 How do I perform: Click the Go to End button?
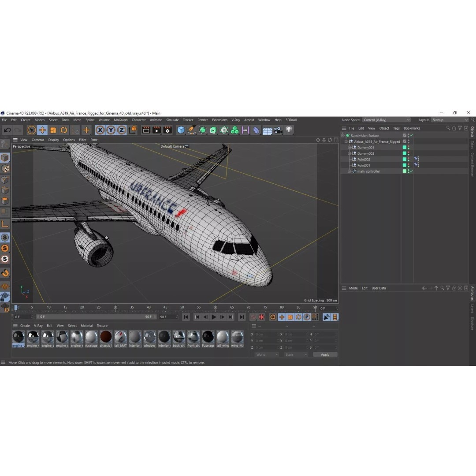(242, 317)
